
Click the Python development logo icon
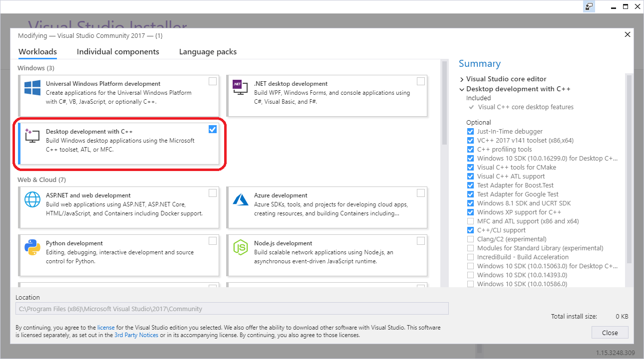(x=32, y=247)
